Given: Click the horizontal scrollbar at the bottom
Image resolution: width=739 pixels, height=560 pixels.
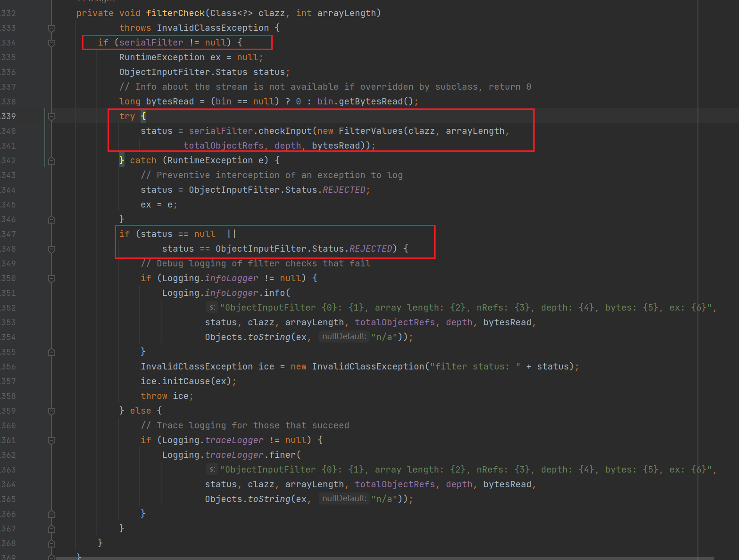Looking at the screenshot, I should (384, 558).
